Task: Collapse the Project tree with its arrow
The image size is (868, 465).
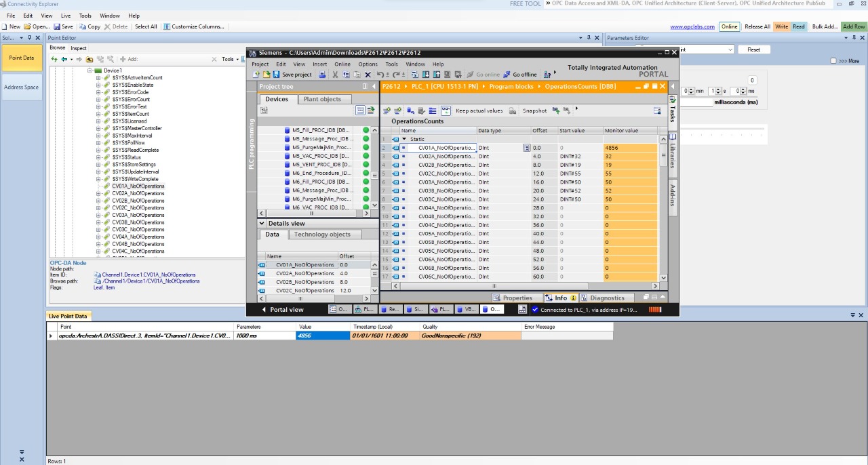Action: coord(374,86)
